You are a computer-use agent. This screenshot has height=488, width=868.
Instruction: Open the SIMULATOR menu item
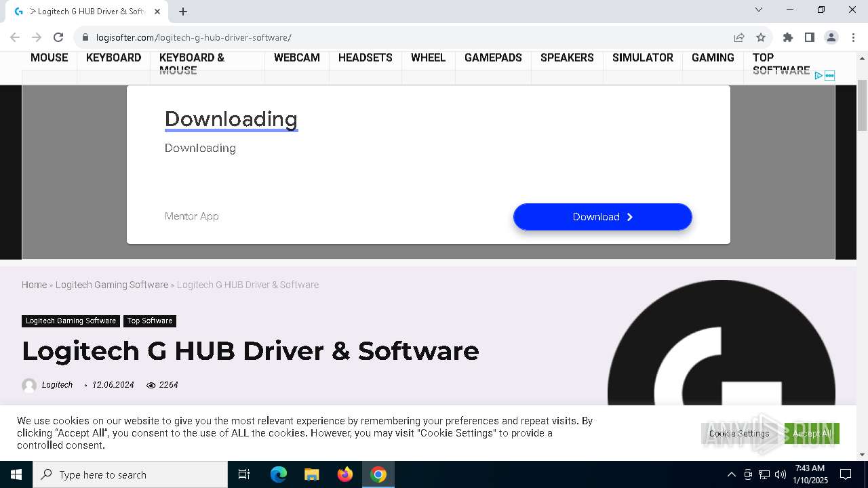643,58
